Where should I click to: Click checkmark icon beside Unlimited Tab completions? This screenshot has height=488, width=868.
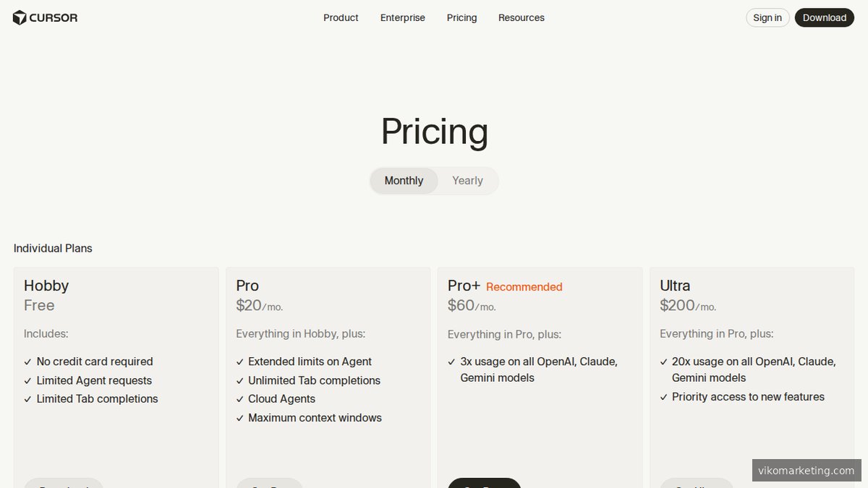coord(239,381)
